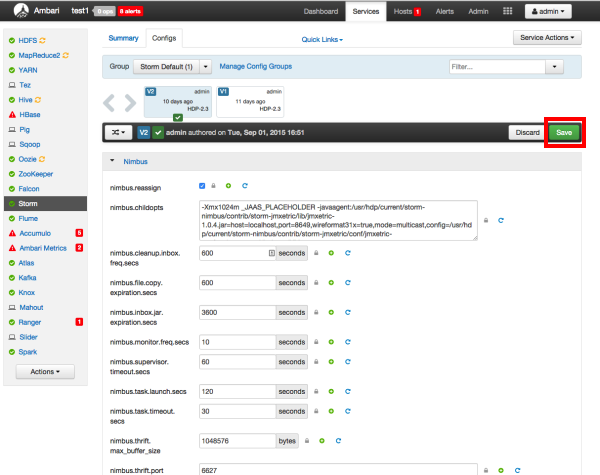Open Service Actions dropdown
This screenshot has height=475, width=600.
pyautogui.click(x=547, y=38)
